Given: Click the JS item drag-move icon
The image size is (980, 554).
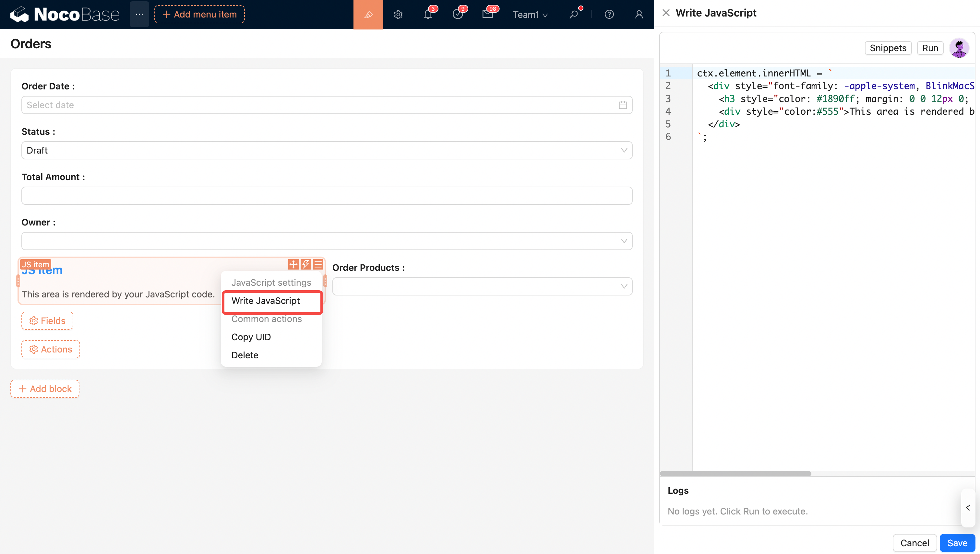Looking at the screenshot, I should click(x=293, y=264).
